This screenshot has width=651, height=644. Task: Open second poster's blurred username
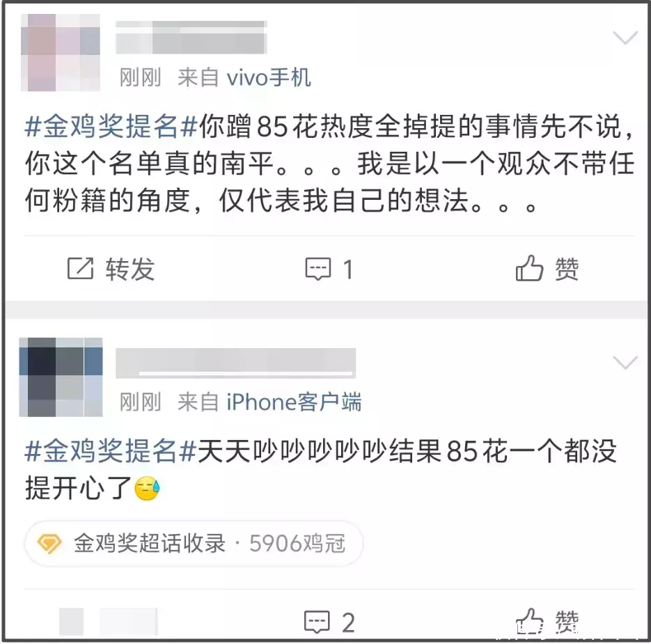[235, 363]
